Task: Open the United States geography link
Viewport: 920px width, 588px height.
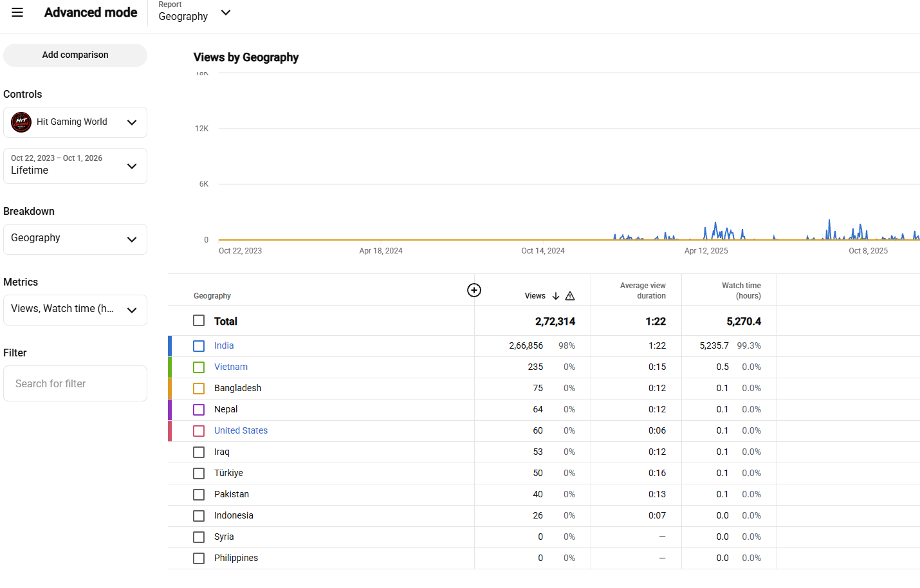Action: coord(241,430)
